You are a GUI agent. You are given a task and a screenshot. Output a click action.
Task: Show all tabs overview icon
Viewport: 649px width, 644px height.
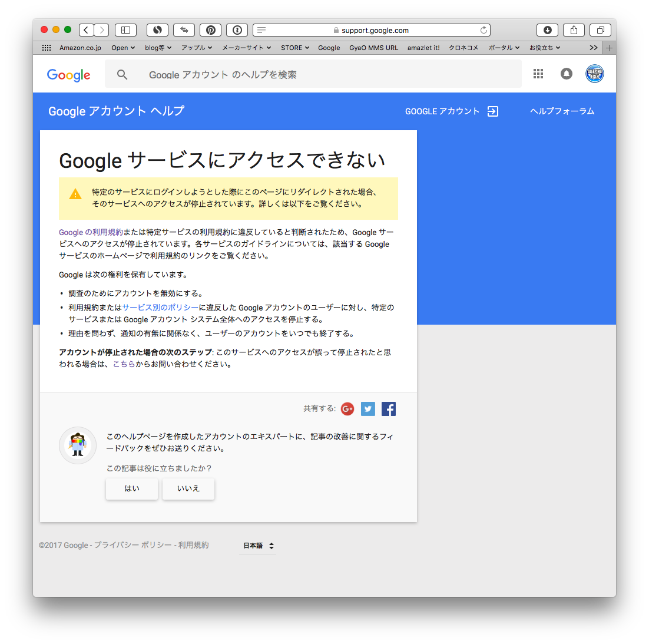point(601,30)
